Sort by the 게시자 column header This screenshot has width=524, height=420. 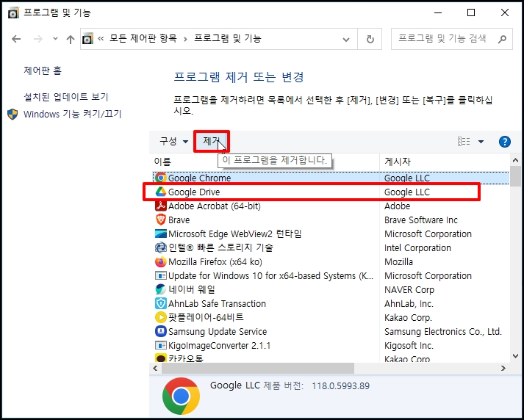[x=398, y=162]
